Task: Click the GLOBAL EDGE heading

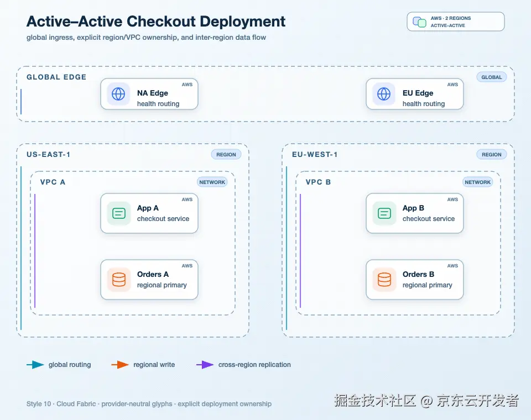Action: (56, 77)
